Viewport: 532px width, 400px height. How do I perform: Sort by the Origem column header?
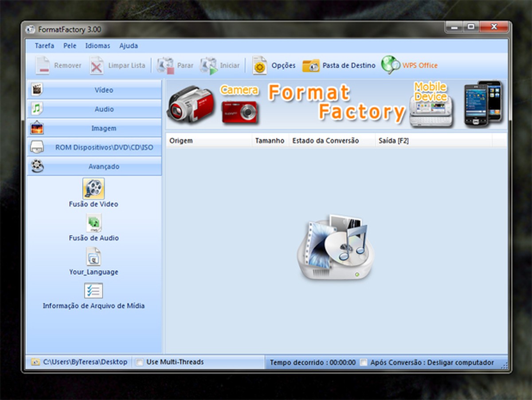[209, 141]
